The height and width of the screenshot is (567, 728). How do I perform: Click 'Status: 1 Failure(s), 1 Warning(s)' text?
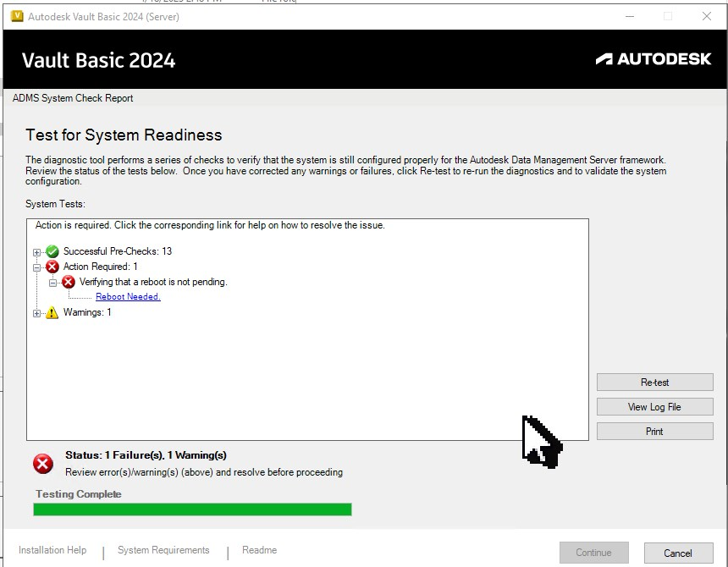pos(146,455)
